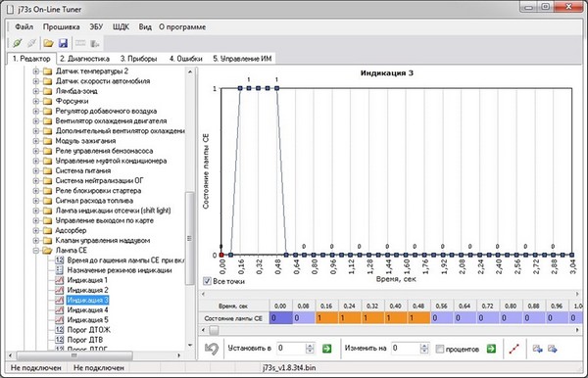Toggle the 'Все точки' checkbox
This screenshot has width=588, height=378.
coord(207,281)
